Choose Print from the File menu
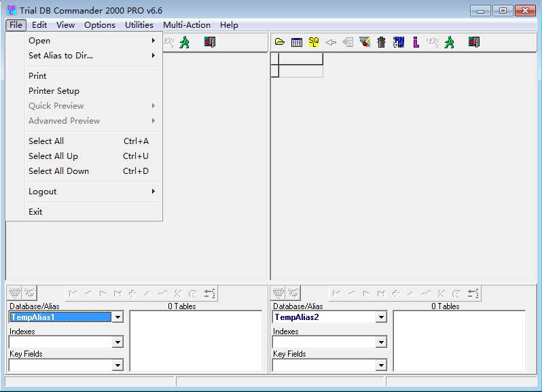The width and height of the screenshot is (542, 392). coord(92,75)
